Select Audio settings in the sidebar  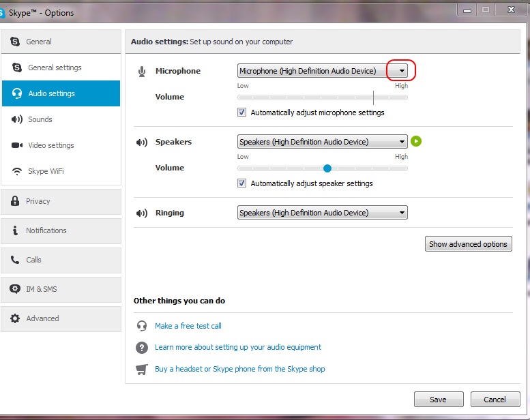point(61,93)
